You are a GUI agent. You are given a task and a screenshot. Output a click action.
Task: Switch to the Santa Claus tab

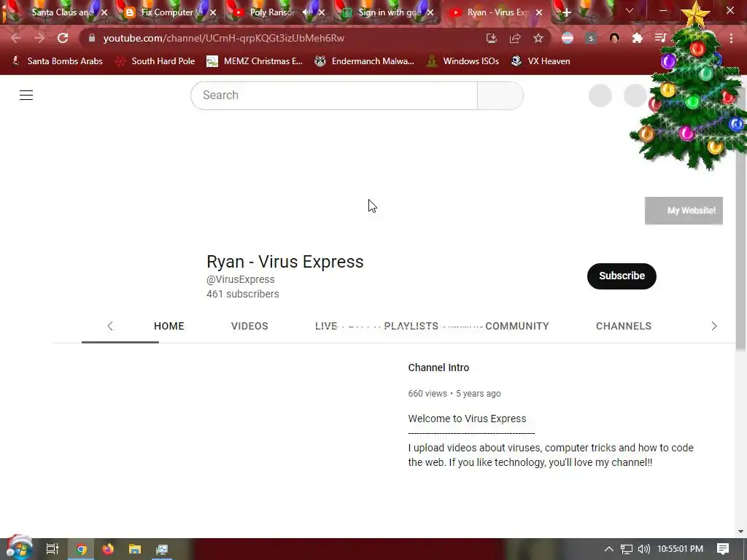pos(60,12)
